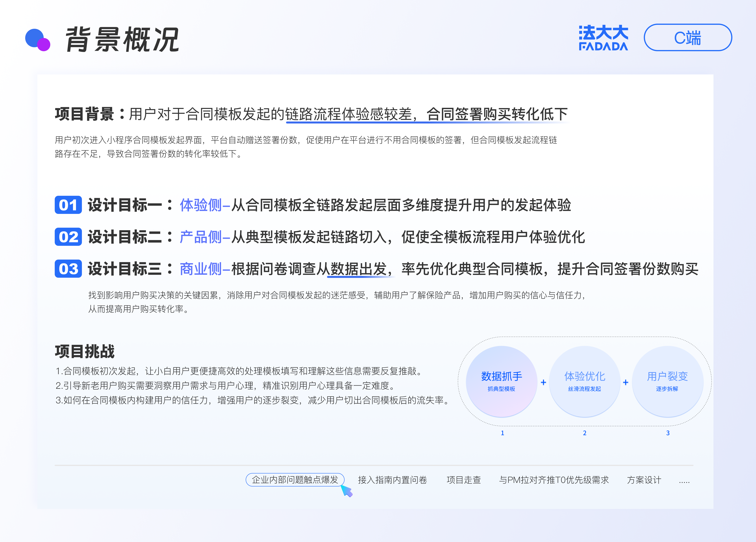This screenshot has height=542, width=756.
Task: Click number 1 under 数据抓手 circle
Action: [502, 433]
